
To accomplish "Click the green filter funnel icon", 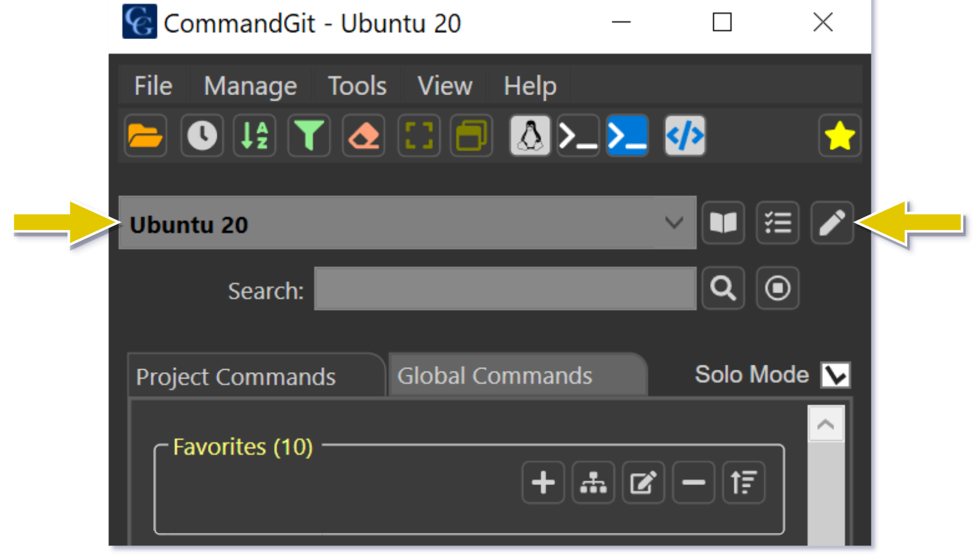I will tap(309, 135).
